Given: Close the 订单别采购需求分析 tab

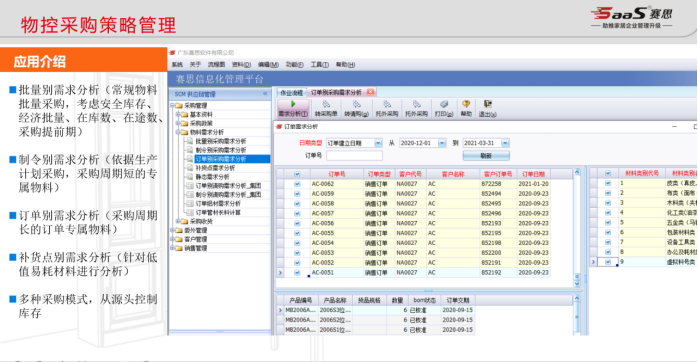Looking at the screenshot, I should pos(370,92).
